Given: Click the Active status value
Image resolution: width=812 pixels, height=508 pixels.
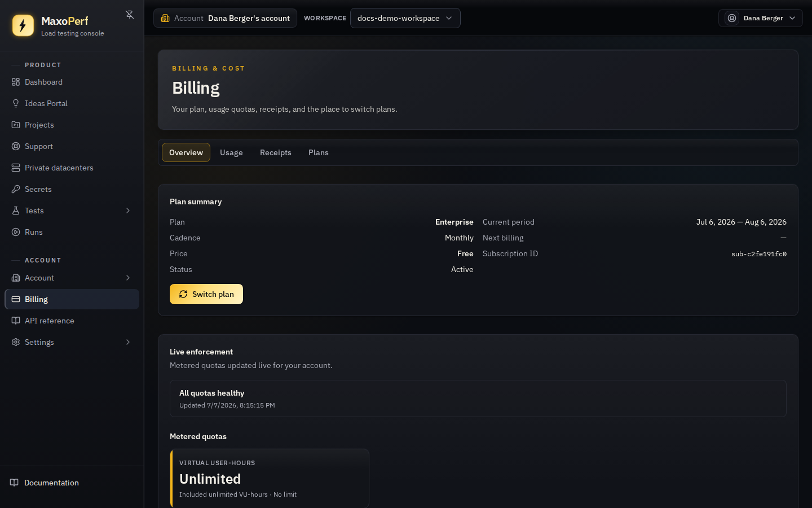Looking at the screenshot, I should (x=462, y=269).
